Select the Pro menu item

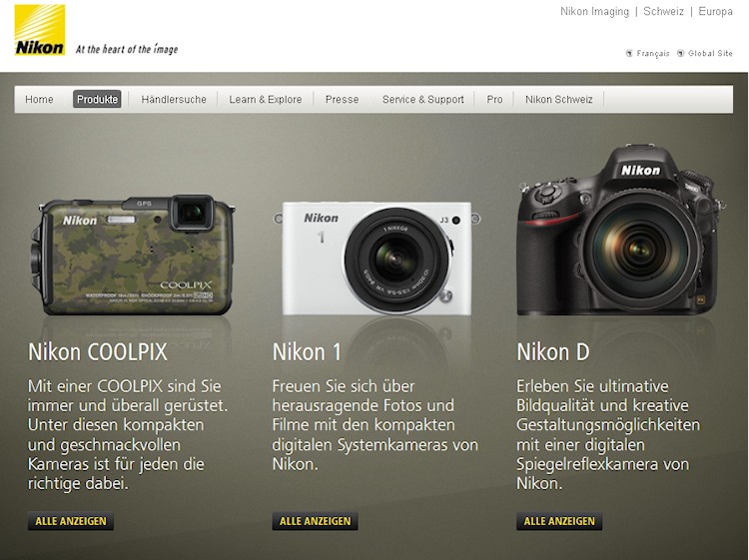click(495, 99)
